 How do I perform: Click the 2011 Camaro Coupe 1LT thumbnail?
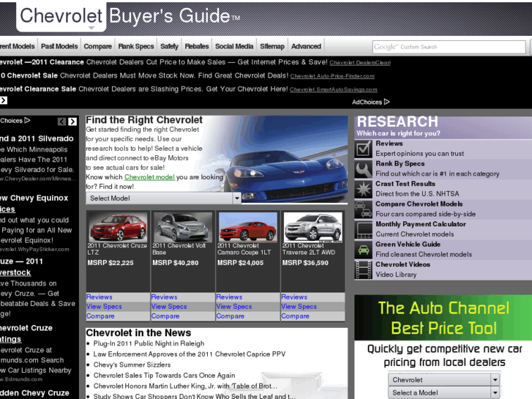coord(248,227)
